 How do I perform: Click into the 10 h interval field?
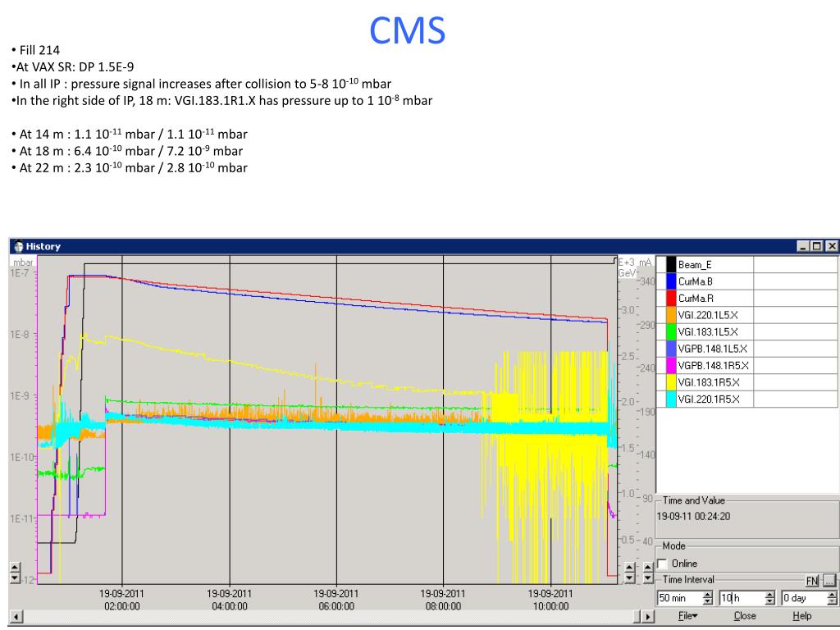pyautogui.click(x=742, y=598)
